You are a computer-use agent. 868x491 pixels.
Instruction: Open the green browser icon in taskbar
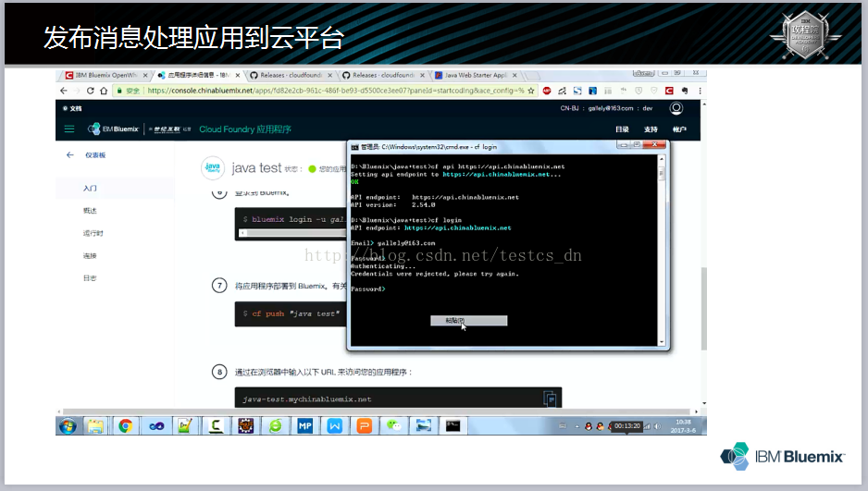click(x=275, y=425)
